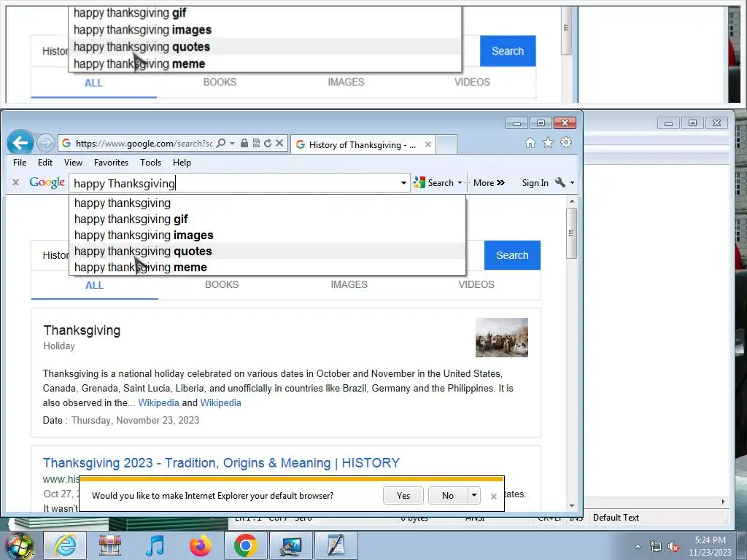Screen dimensions: 747x560
Task: Toggle the Compatibility View icon in the address bar
Action: (x=256, y=143)
